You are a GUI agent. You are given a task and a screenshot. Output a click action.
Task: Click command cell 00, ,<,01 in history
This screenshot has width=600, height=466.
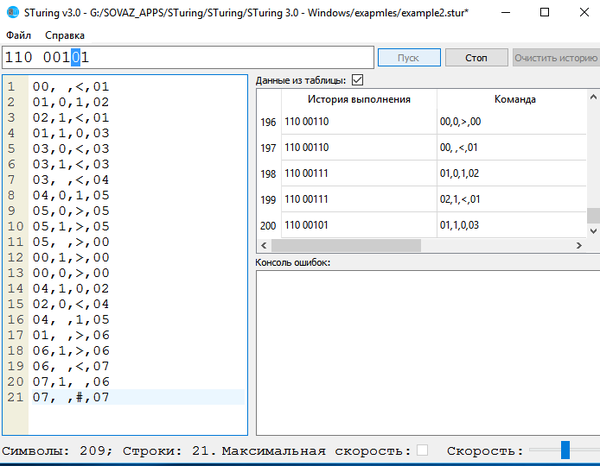[512, 147]
